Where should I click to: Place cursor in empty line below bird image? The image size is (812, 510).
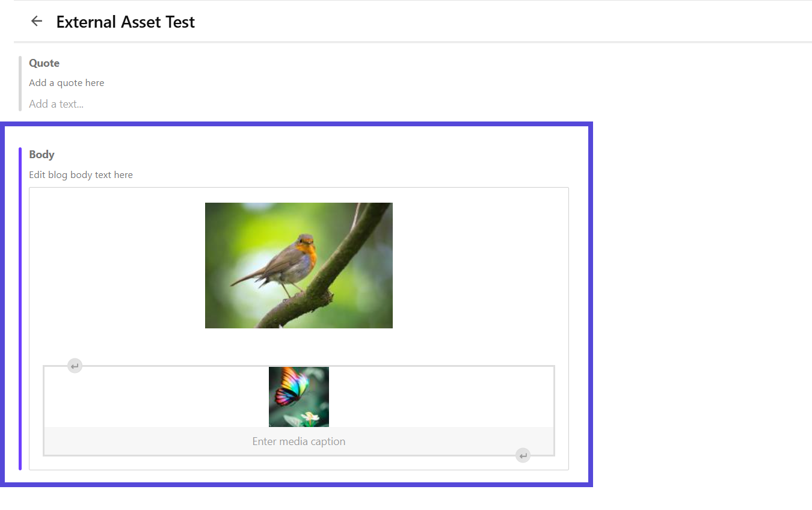pos(299,346)
